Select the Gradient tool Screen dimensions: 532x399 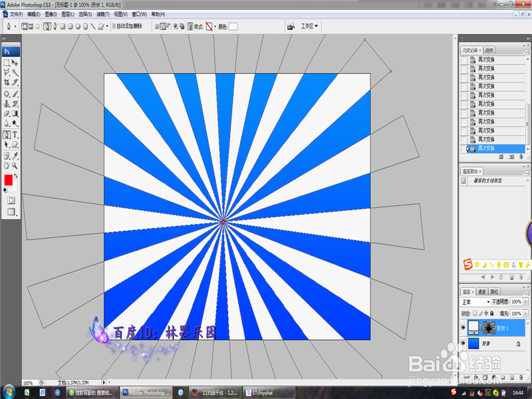click(x=15, y=114)
